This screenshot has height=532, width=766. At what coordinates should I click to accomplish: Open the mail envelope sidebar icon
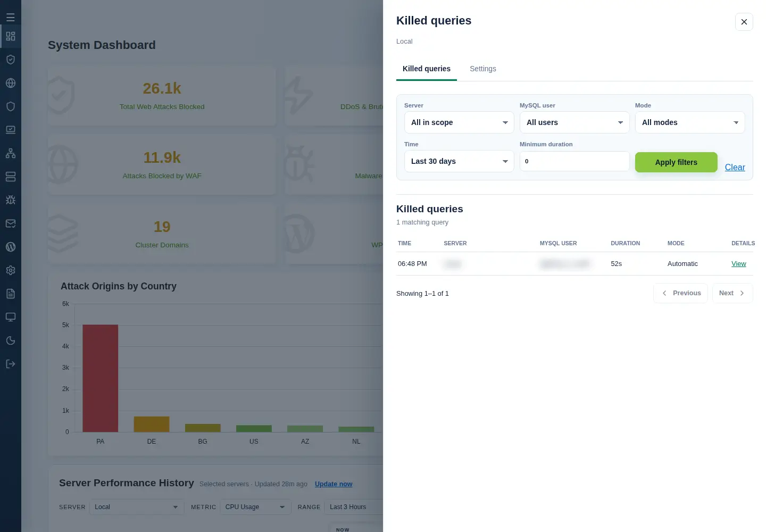coord(10,223)
